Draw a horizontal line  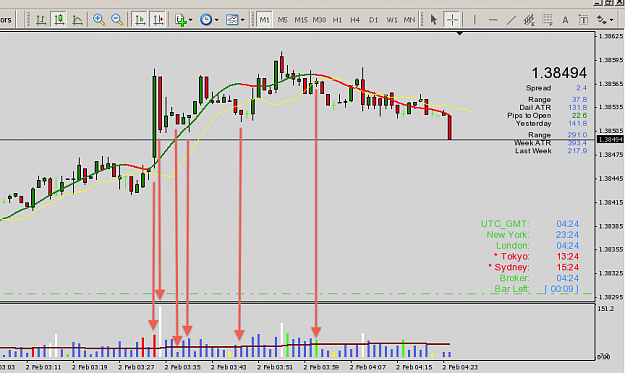pos(493,19)
